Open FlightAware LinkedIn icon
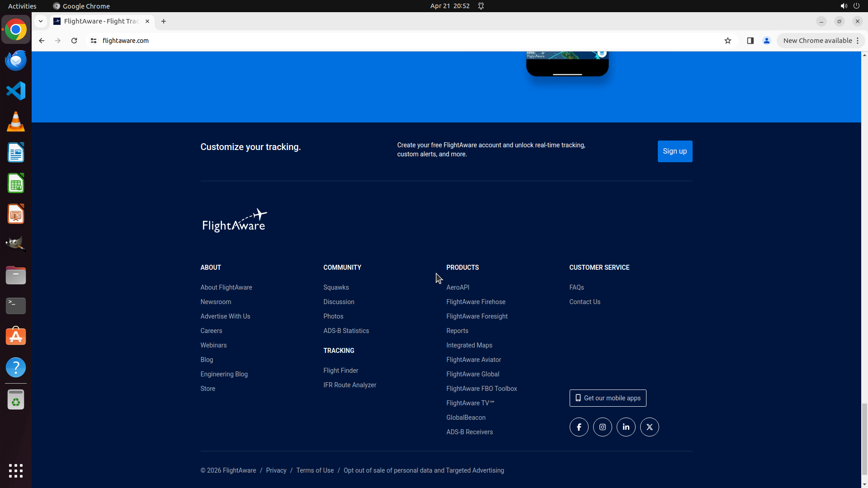The image size is (868, 488). click(626, 427)
